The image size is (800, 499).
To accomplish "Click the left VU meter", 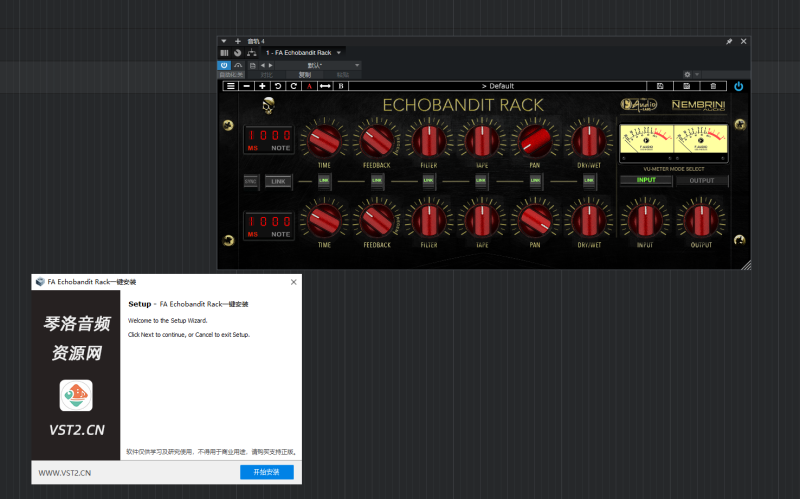I will click(x=646, y=139).
